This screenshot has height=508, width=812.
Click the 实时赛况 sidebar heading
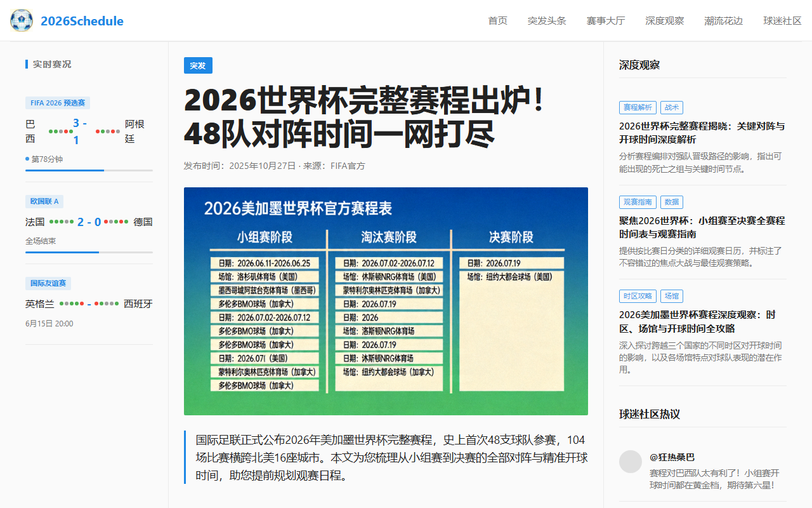[x=52, y=64]
